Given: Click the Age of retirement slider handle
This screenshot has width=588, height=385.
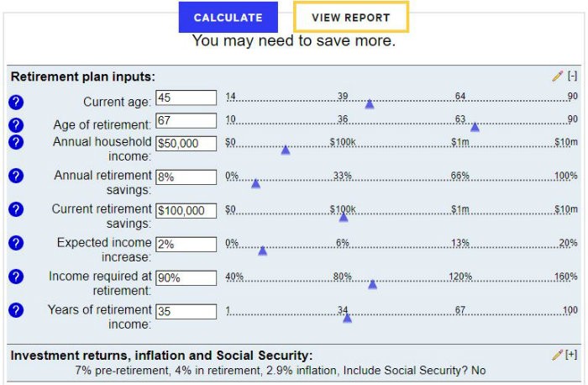Looking at the screenshot, I should coord(475,127).
